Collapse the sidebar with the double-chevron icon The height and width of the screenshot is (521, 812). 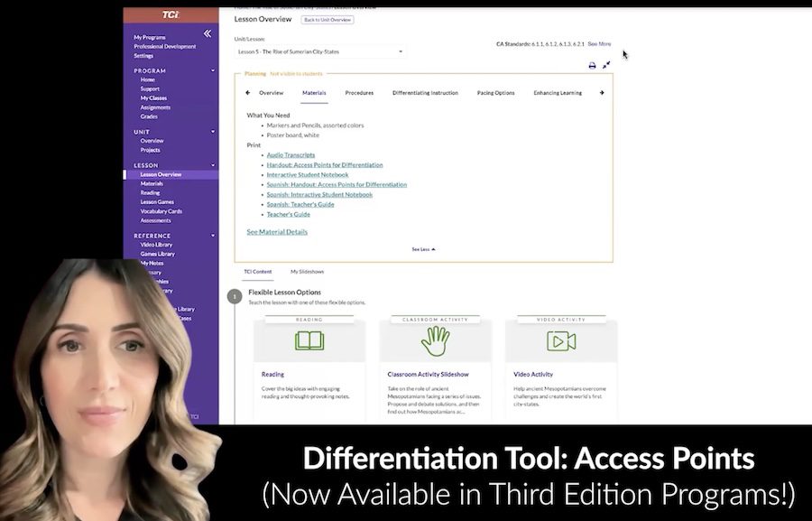coord(208,33)
